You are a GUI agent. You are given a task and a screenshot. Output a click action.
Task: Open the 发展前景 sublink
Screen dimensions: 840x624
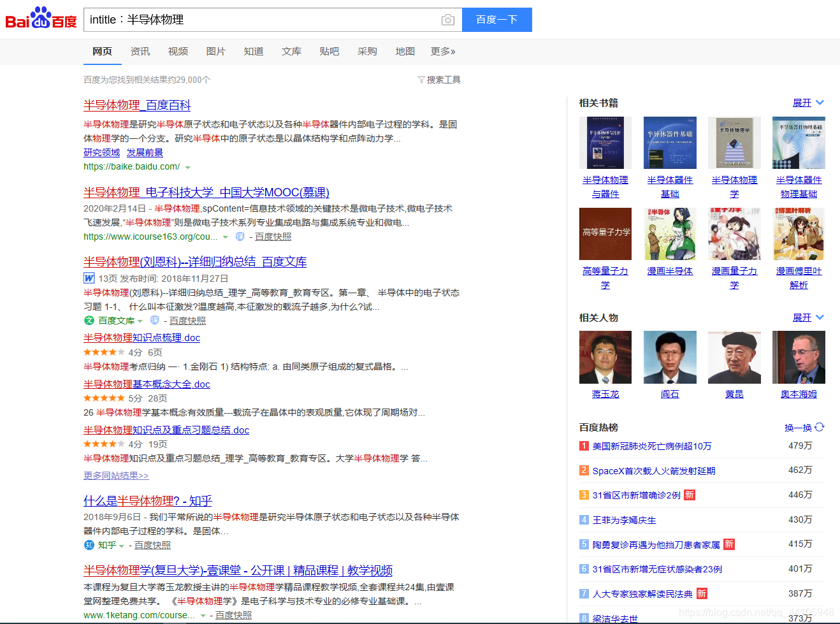145,152
